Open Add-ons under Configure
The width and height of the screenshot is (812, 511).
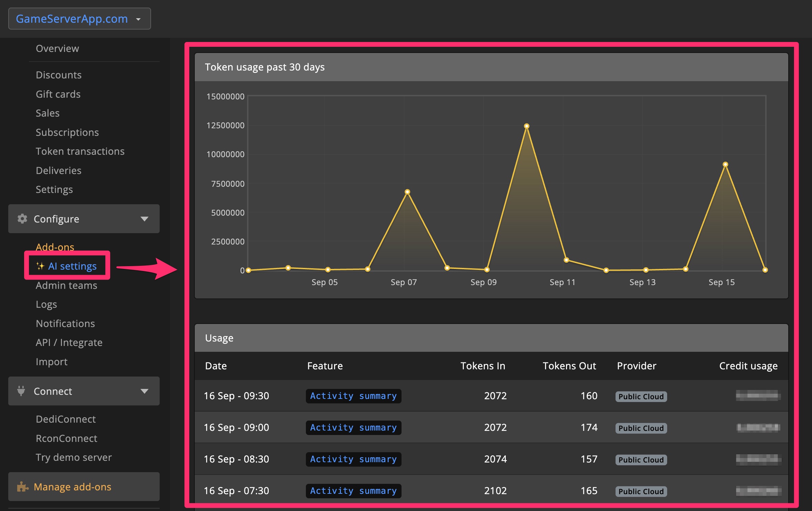(x=55, y=247)
